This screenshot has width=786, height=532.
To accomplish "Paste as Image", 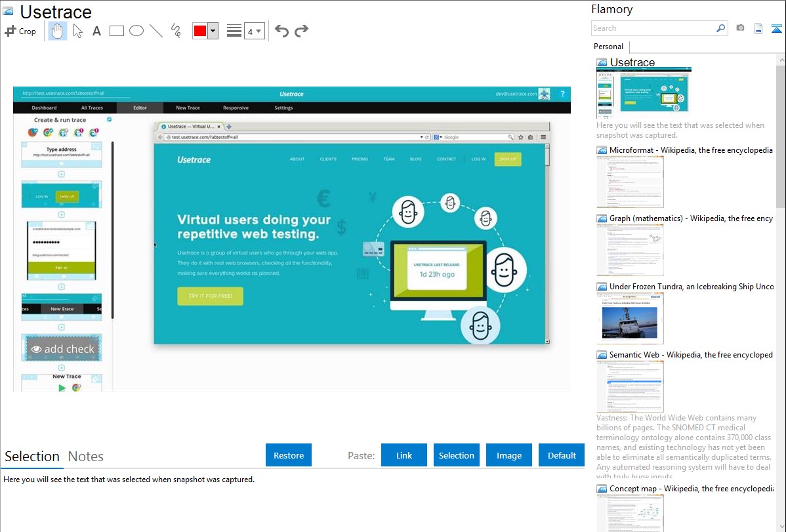I will [508, 455].
